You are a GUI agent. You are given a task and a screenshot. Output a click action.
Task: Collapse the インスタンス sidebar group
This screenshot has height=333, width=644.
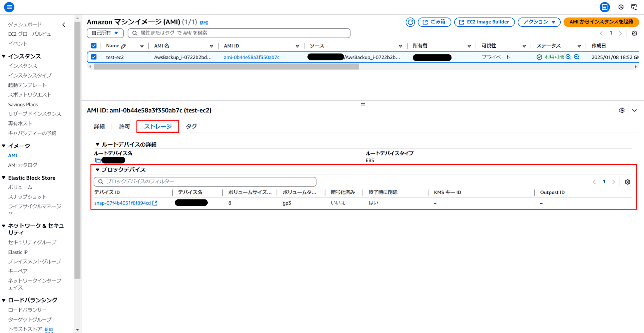[x=4, y=56]
